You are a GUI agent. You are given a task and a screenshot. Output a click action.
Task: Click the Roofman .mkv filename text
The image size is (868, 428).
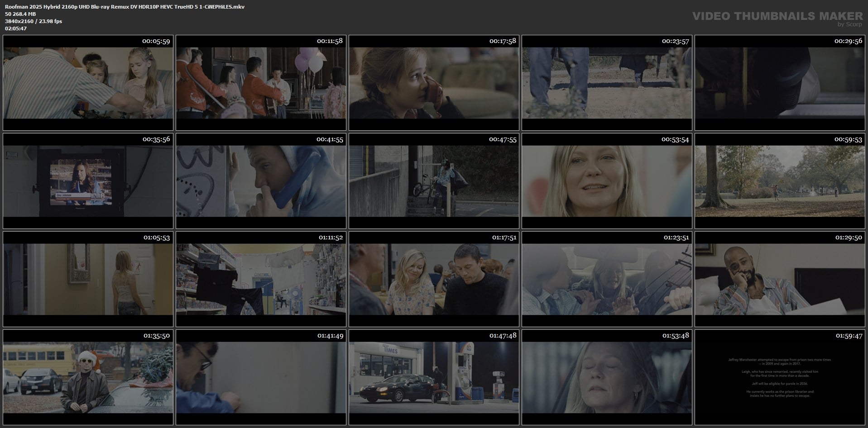[x=125, y=7]
